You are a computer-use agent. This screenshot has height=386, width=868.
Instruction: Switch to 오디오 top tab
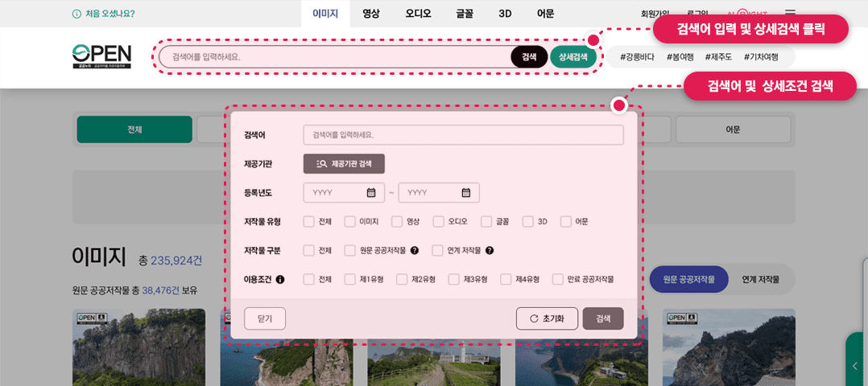(419, 14)
